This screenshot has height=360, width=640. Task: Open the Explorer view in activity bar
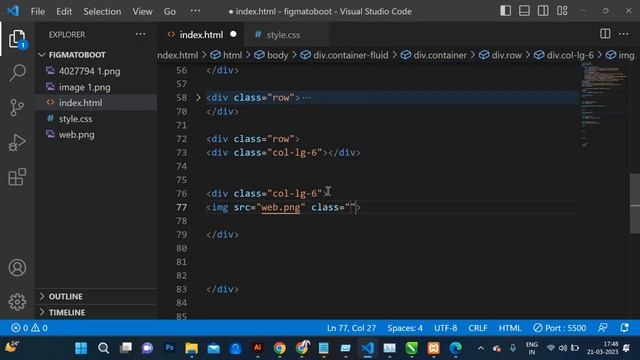click(17, 38)
